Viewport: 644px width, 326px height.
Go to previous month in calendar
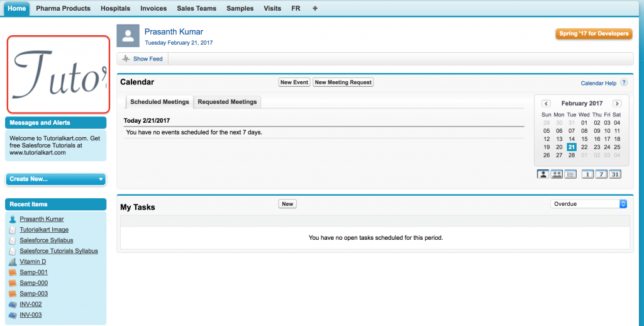click(546, 104)
